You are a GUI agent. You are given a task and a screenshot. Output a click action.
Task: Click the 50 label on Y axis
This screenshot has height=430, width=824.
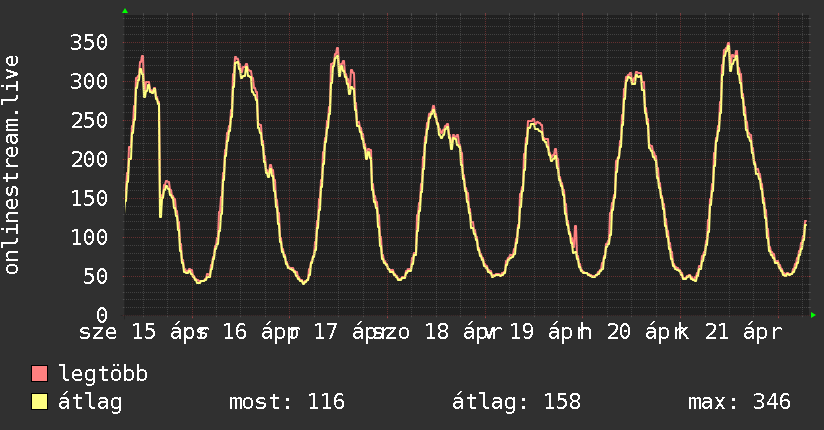coord(96,277)
